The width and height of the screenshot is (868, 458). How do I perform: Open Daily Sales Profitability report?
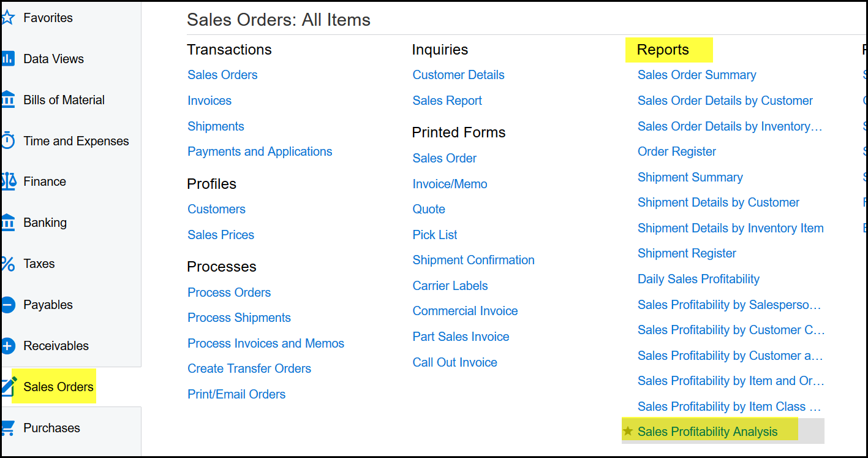(x=698, y=279)
